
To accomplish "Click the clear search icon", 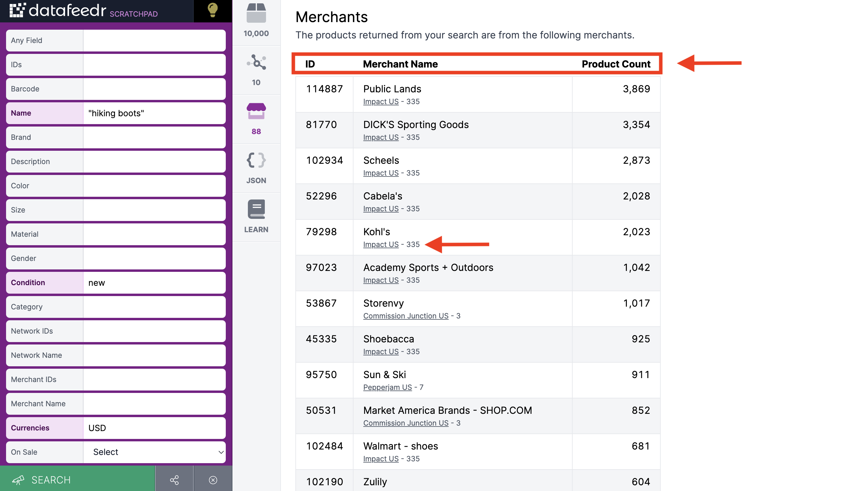I will 213,480.
